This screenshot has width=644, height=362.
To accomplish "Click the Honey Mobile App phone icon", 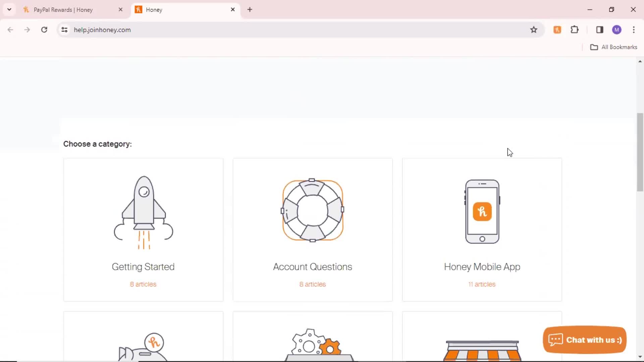I will tap(482, 211).
